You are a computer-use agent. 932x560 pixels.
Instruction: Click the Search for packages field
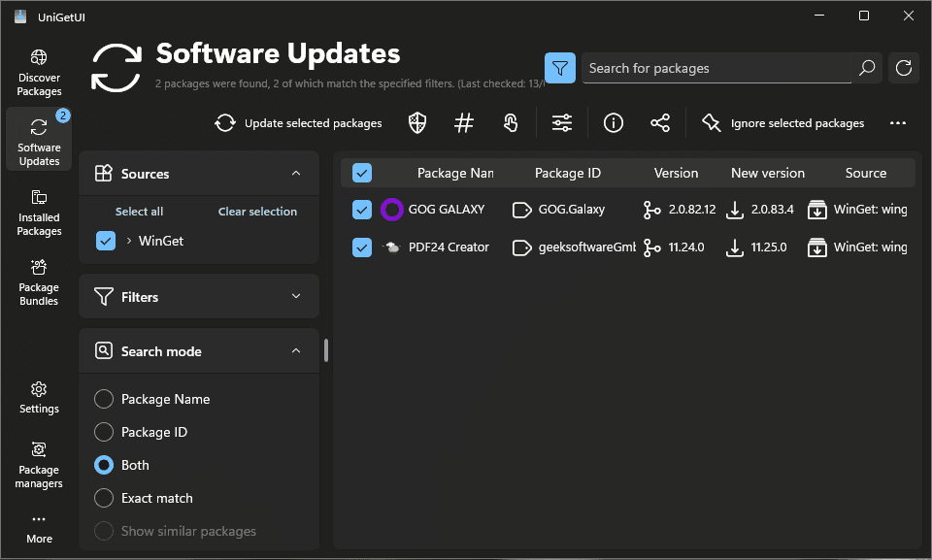pyautogui.click(x=716, y=68)
